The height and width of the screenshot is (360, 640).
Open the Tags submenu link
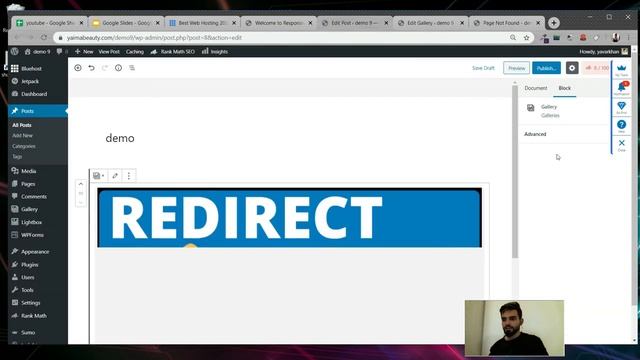17,157
